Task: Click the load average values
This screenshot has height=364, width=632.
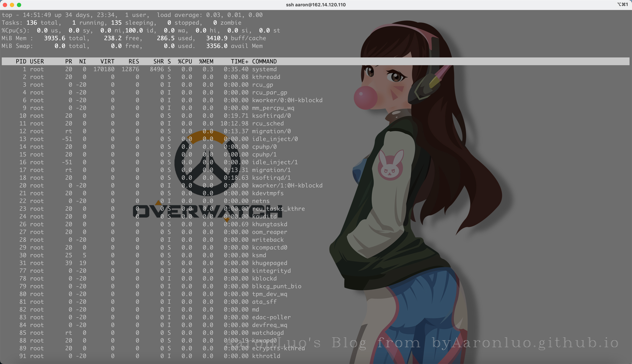Action: click(x=234, y=15)
